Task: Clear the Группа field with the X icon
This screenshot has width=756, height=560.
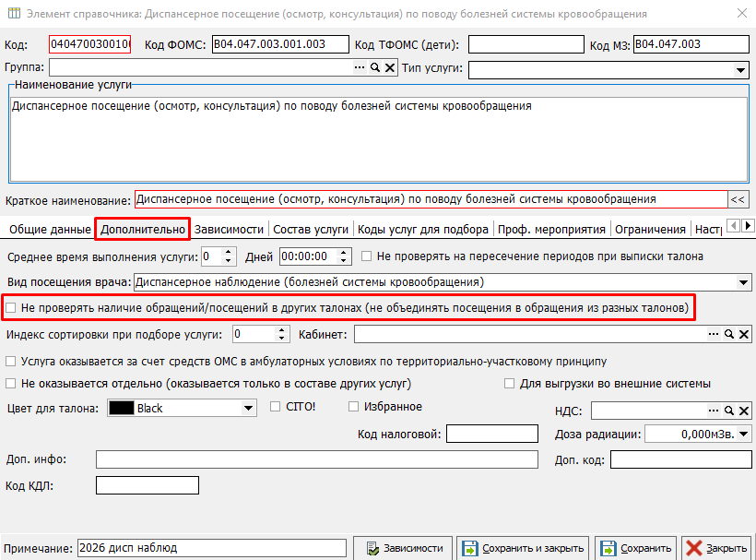Action: point(390,67)
